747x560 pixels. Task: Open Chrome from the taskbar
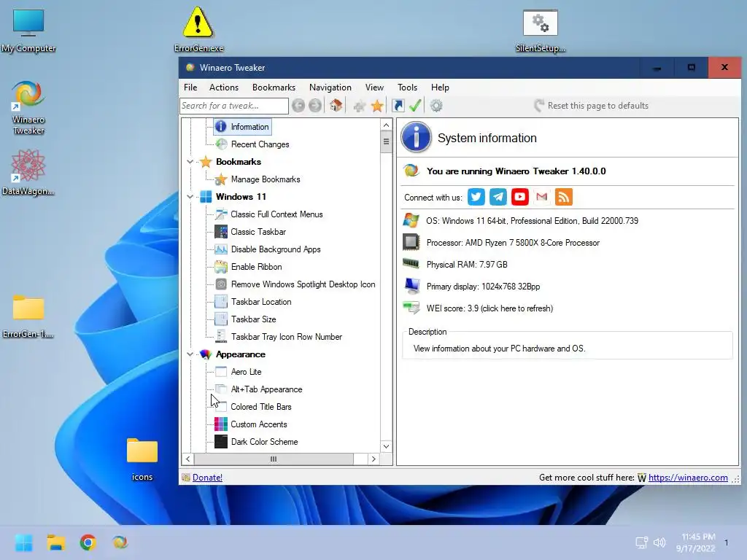88,542
